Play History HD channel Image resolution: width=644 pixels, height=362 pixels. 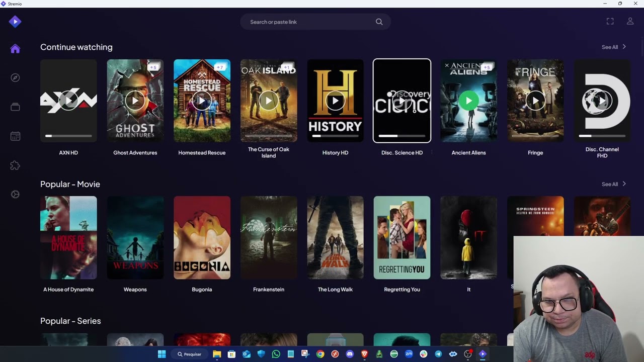[x=335, y=101]
